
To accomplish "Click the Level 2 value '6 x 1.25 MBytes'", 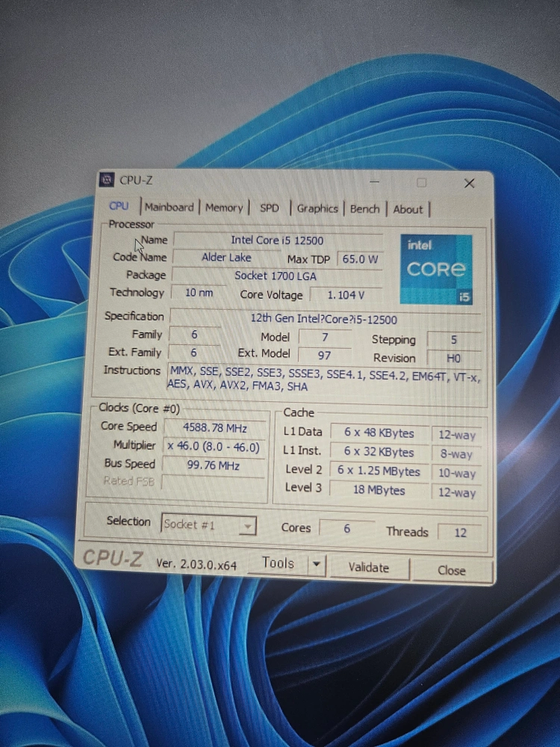I will pyautogui.click(x=379, y=471).
